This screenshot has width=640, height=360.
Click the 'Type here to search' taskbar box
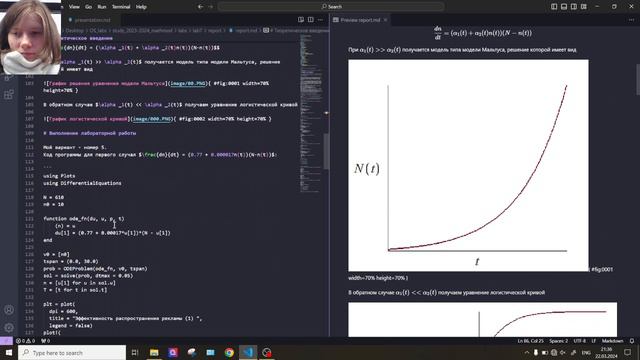tap(72, 352)
